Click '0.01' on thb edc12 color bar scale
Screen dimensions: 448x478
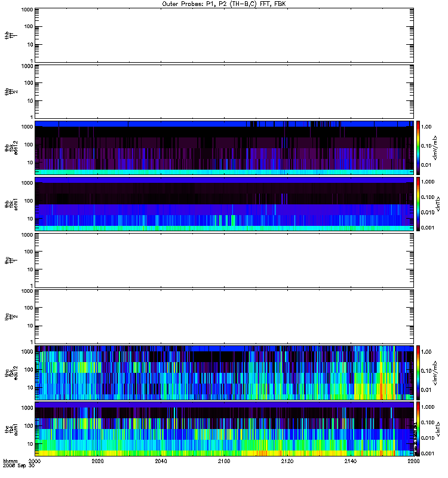pos(426,165)
